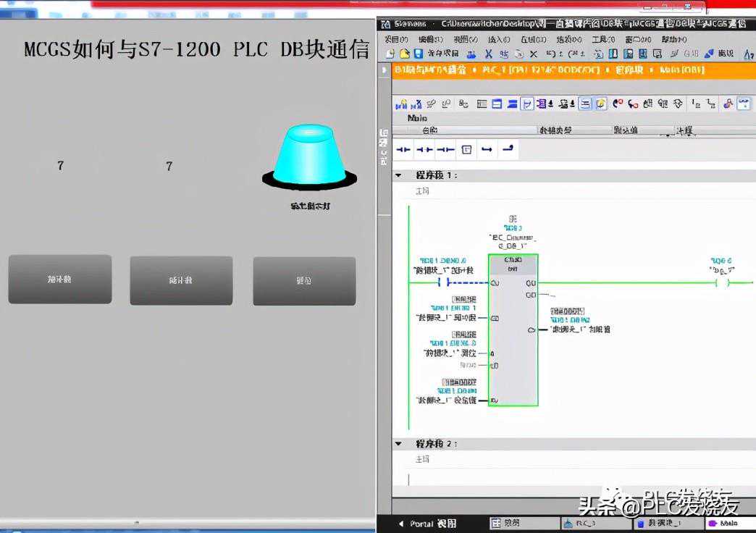Insert a normally closed contact from favorites
756x533 pixels.
coord(424,150)
